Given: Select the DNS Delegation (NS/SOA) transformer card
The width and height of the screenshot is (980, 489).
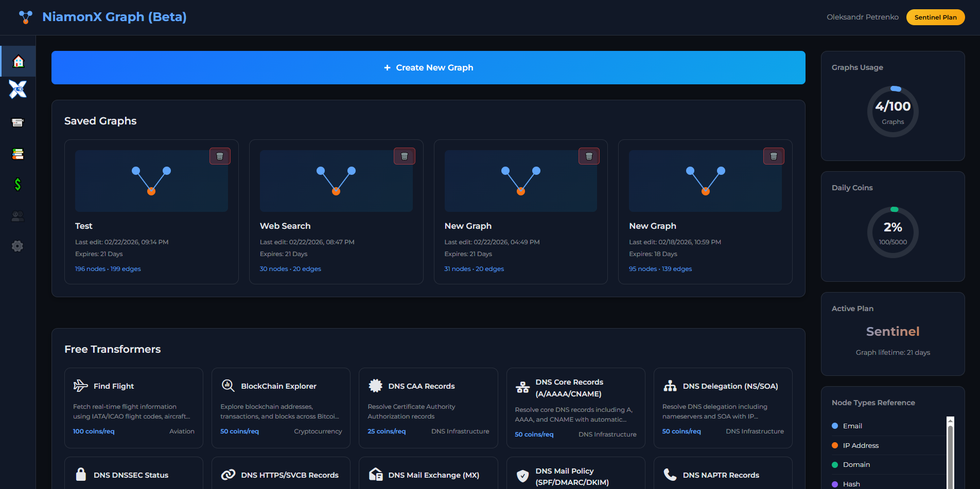Looking at the screenshot, I should click(x=723, y=407).
